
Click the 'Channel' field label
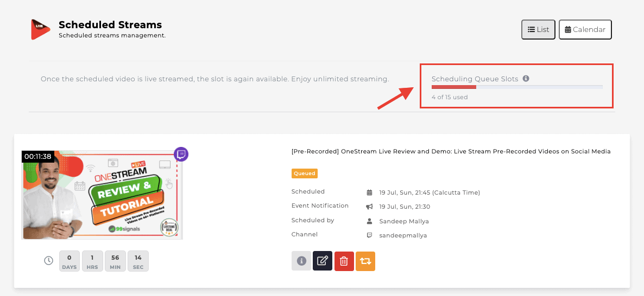(304, 235)
